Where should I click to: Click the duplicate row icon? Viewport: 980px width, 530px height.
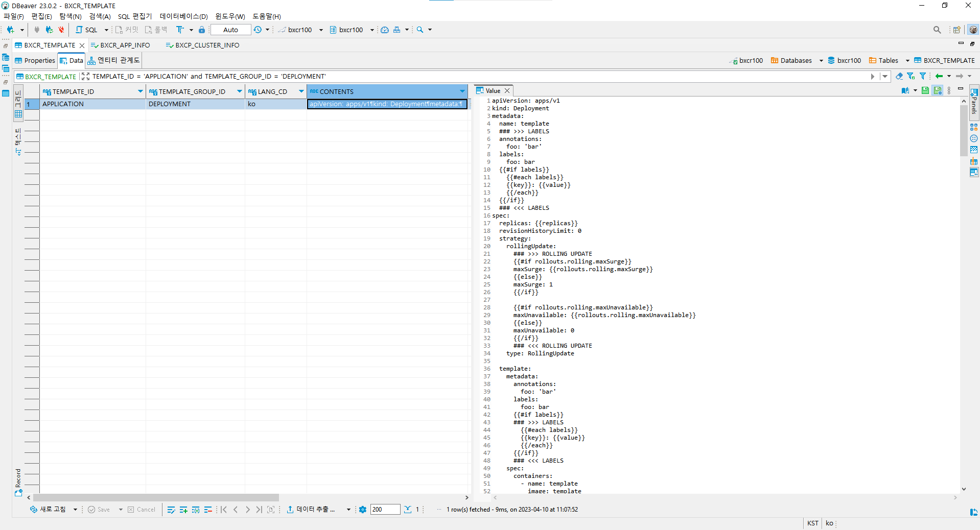tap(196, 510)
